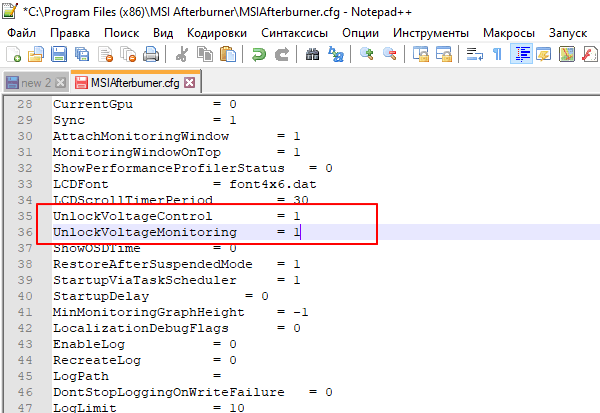Close the new 2 tab

[60, 83]
